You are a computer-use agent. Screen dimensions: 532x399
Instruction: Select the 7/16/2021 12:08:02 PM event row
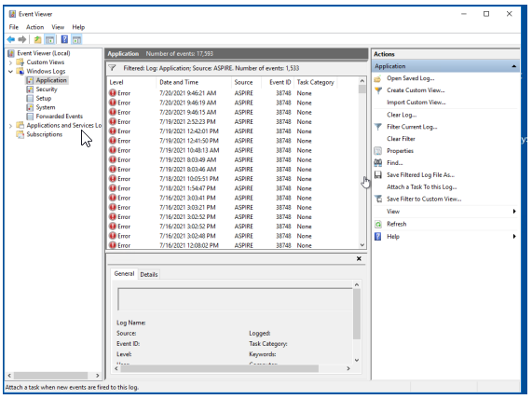232,245
